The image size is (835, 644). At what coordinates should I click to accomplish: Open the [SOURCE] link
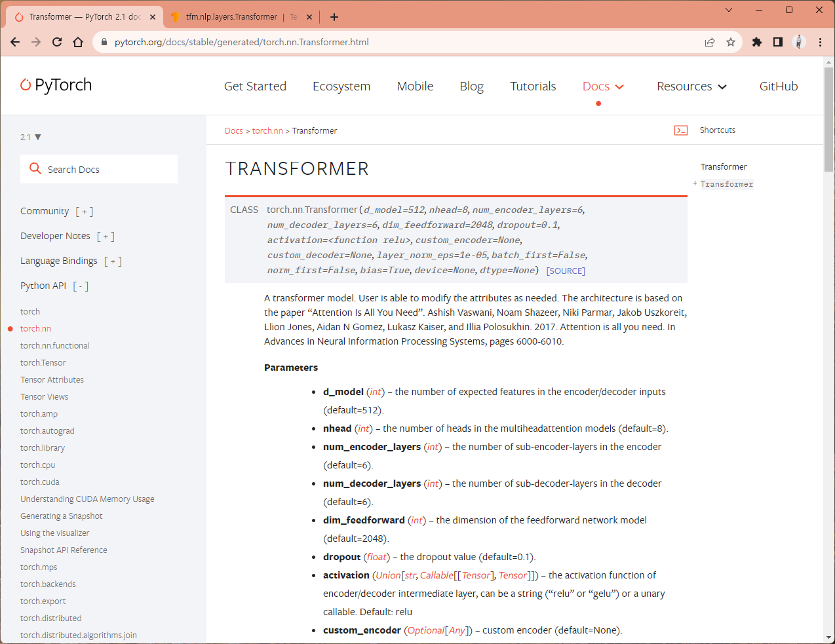click(x=566, y=271)
